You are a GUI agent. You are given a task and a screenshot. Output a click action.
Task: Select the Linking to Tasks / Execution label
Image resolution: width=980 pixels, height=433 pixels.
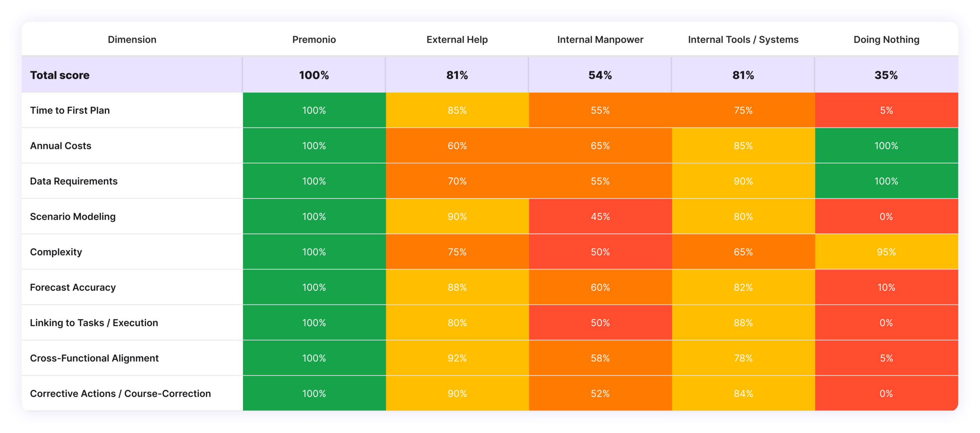[94, 323]
